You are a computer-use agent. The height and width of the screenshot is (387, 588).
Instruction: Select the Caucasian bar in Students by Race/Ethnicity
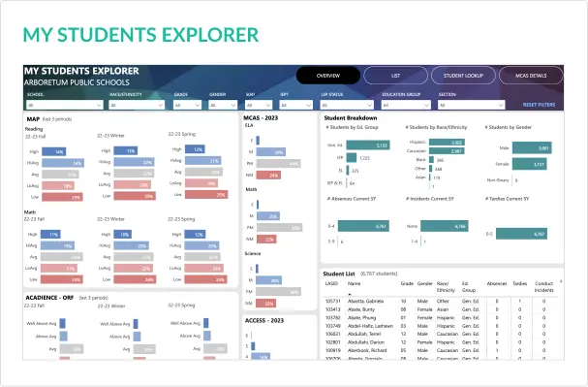(x=447, y=151)
